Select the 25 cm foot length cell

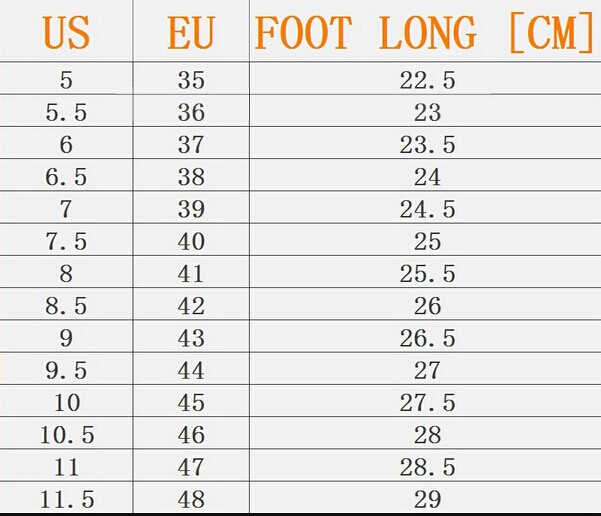coord(427,241)
